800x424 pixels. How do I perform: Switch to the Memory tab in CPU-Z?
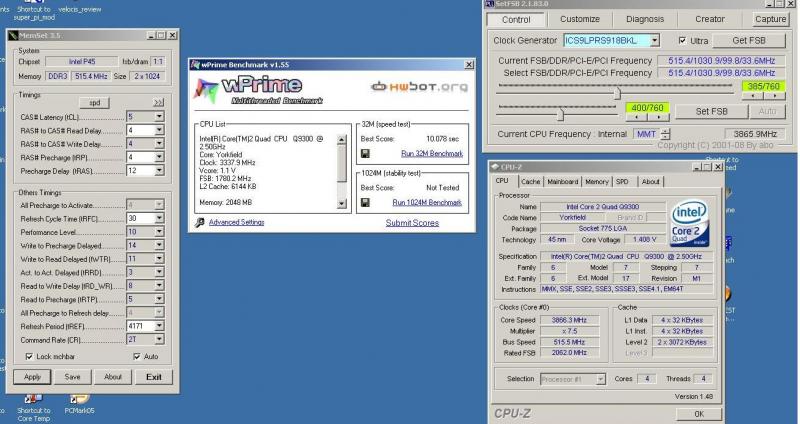tap(597, 182)
